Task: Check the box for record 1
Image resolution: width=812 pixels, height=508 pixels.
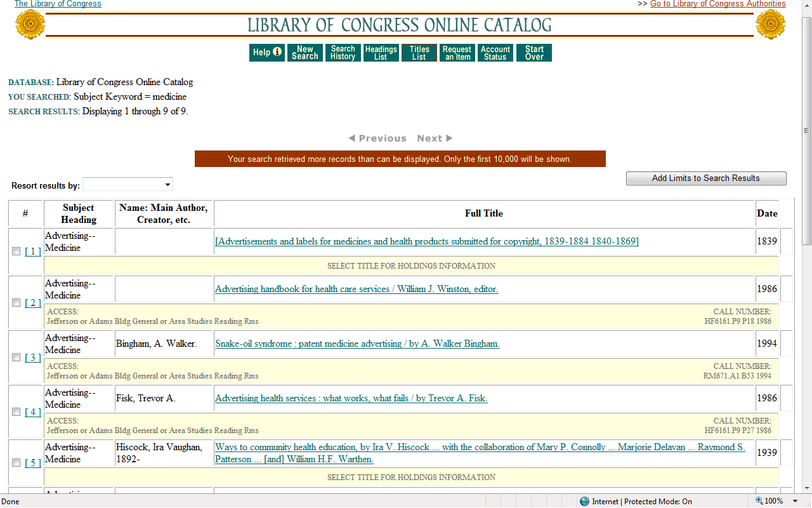Action: click(16, 251)
